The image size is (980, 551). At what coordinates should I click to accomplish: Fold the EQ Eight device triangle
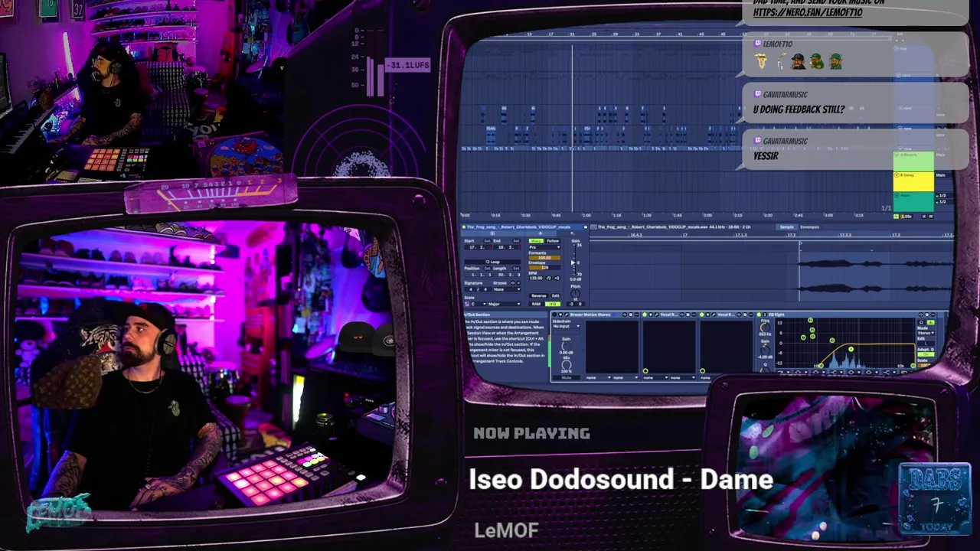point(765,315)
